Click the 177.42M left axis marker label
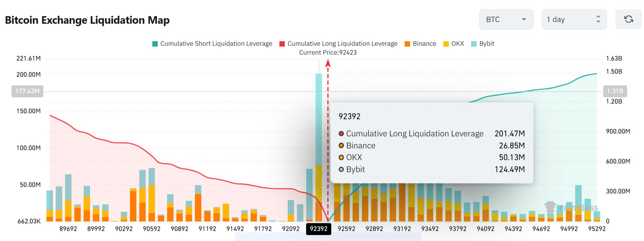The width and height of the screenshot is (644, 241). (x=27, y=91)
